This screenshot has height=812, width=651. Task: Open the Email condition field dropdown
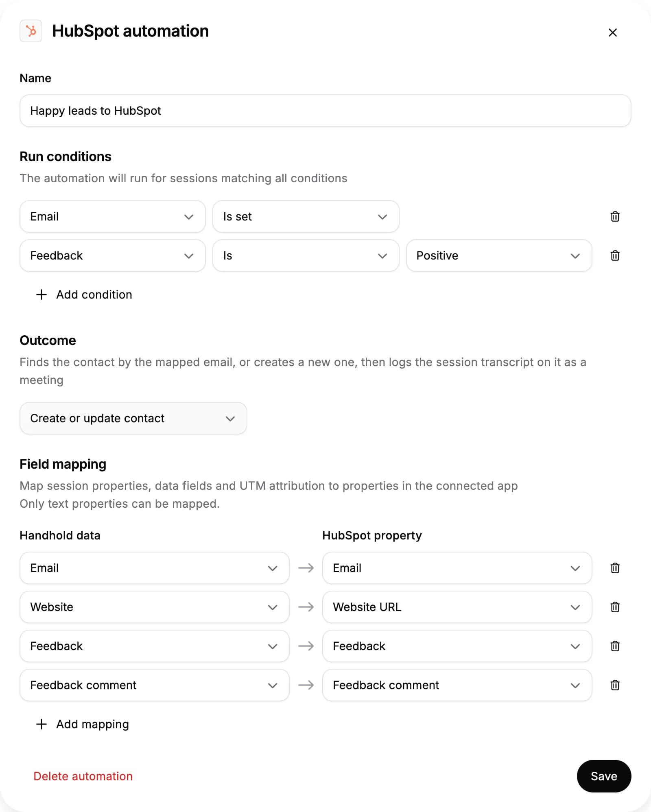[113, 216]
